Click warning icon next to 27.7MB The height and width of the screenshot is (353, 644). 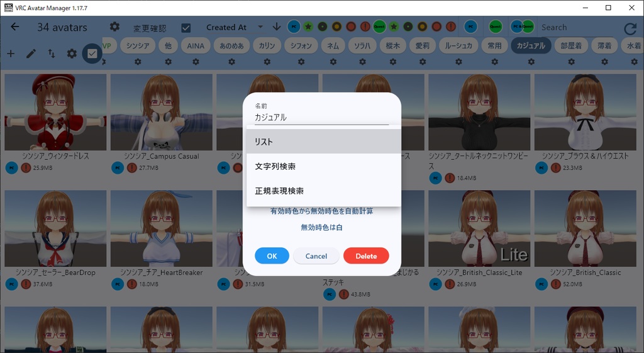[132, 167]
